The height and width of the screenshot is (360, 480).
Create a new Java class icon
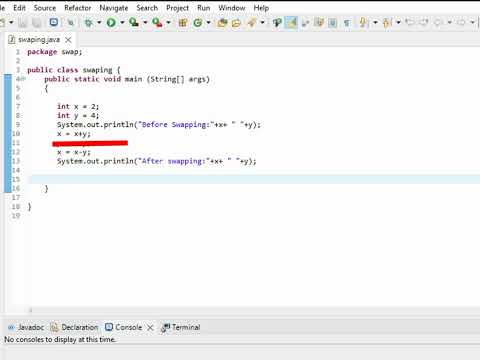point(198,23)
